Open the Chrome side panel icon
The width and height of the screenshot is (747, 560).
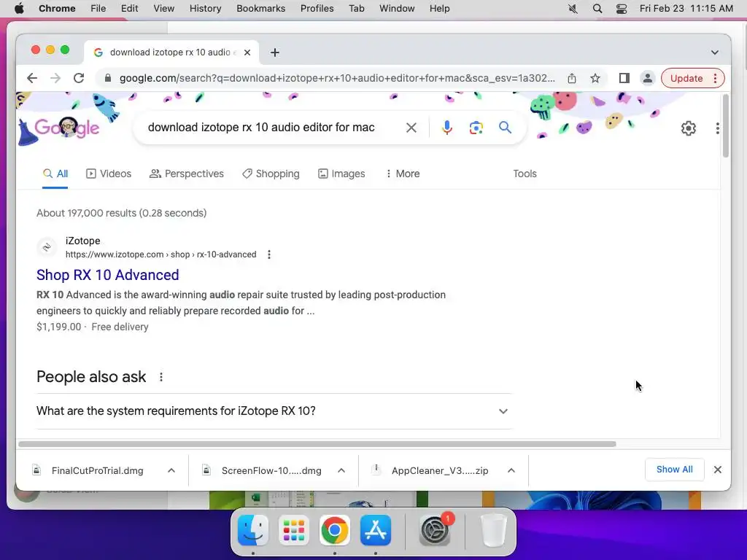coord(624,78)
